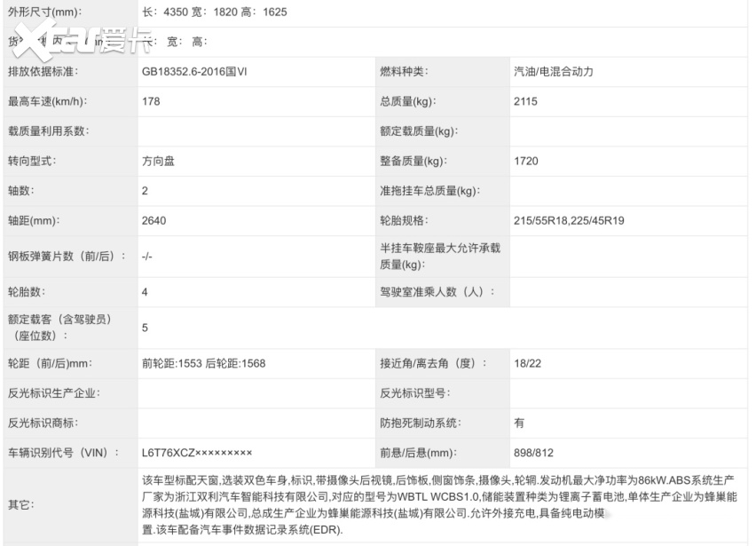Viewport: 756px width, 546px height.
Task: Click the 最高车速(km/h) label
Action: pyautogui.click(x=48, y=102)
